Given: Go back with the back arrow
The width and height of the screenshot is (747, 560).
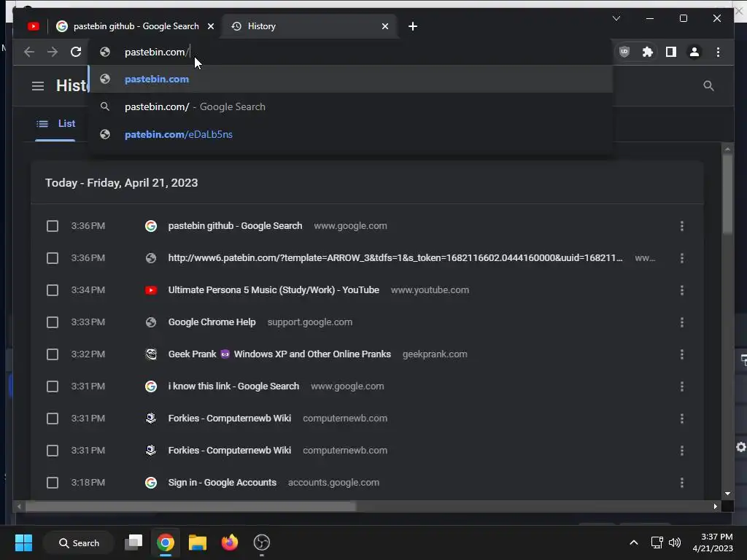Looking at the screenshot, I should point(29,52).
